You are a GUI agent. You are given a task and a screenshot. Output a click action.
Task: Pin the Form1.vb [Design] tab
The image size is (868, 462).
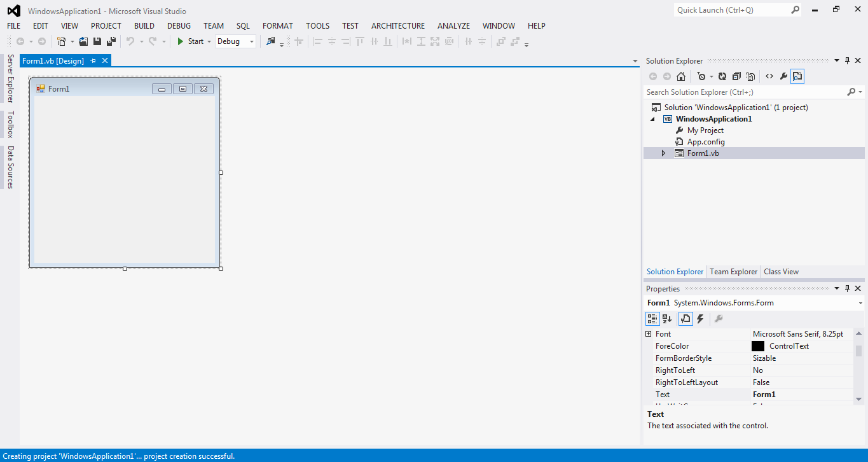[x=93, y=60]
